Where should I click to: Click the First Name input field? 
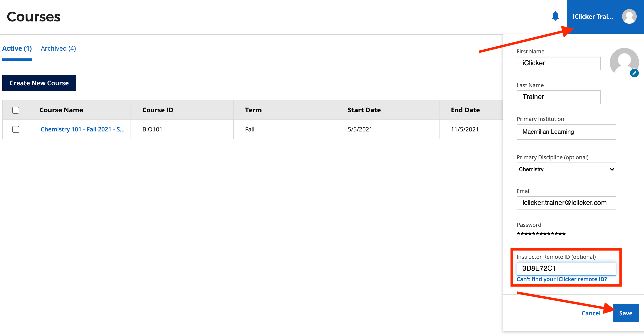click(x=558, y=63)
